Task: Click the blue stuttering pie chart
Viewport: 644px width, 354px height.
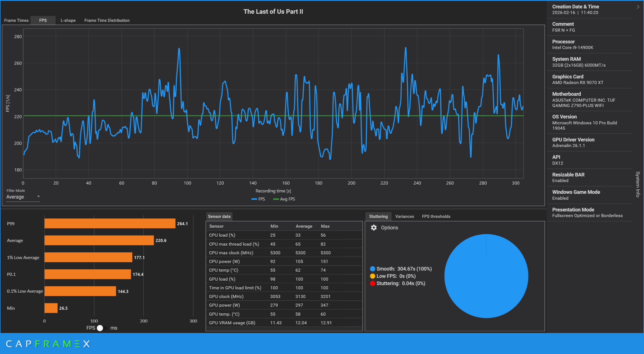Action: (x=486, y=276)
